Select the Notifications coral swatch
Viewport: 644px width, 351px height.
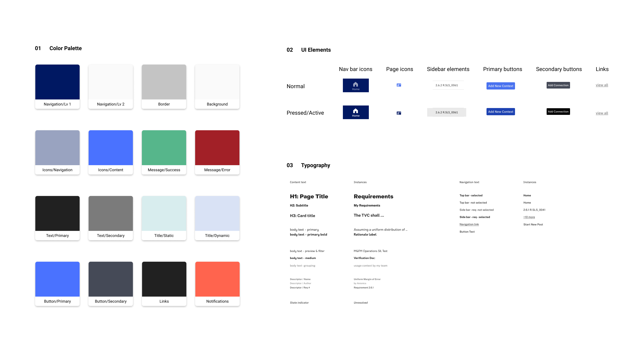coord(217,279)
